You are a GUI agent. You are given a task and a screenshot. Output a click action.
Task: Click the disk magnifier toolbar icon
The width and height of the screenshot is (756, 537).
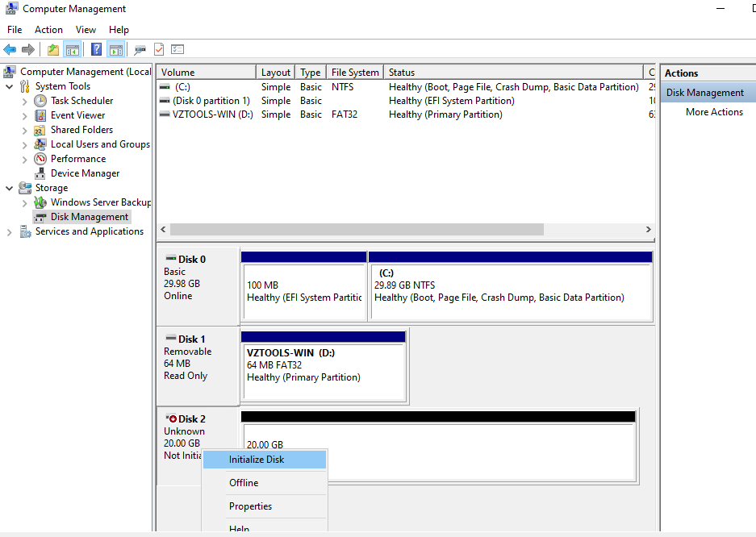[x=140, y=49]
